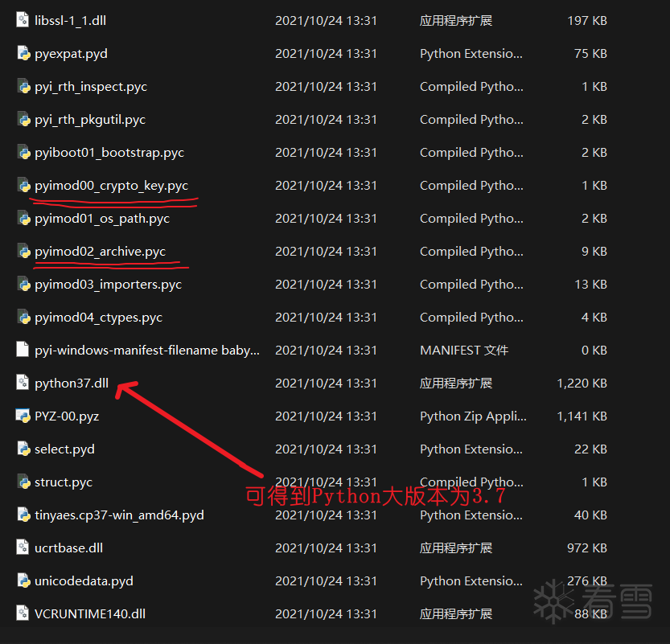Click the pyimod04_ctypes.pyc file icon
Image resolution: width=670 pixels, height=644 pixels.
tap(23, 317)
